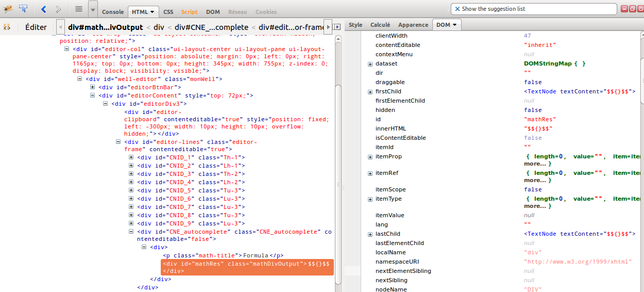Viewport: 644px width, 292px height.
Task: Collapse the editor-col div node
Action: 67,49
